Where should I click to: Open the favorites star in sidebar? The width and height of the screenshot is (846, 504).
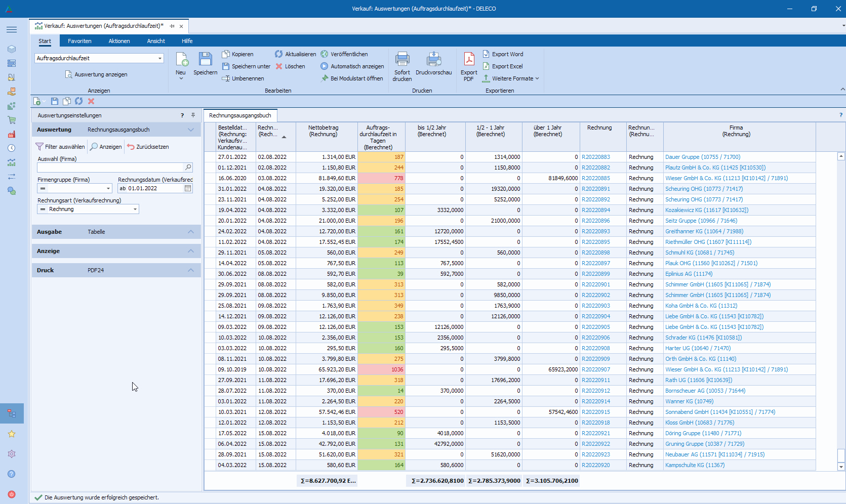coord(12,434)
